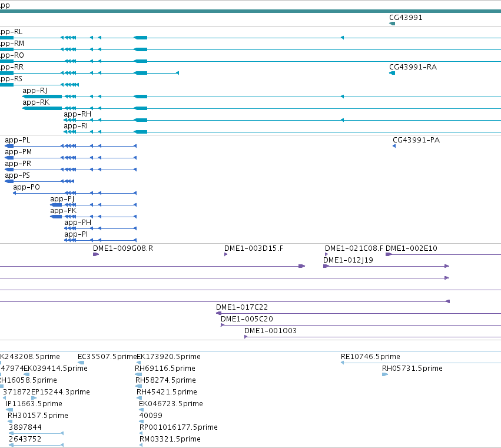Screen dimensions: 501x448
Task: Select transcript label app-RL
Action: (x=11, y=32)
